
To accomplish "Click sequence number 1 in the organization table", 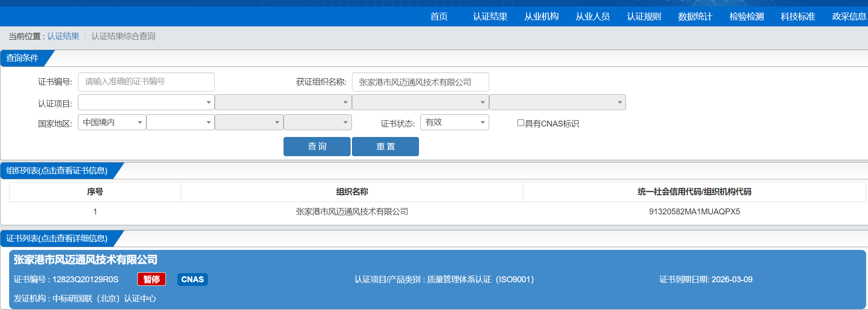I will [x=95, y=212].
